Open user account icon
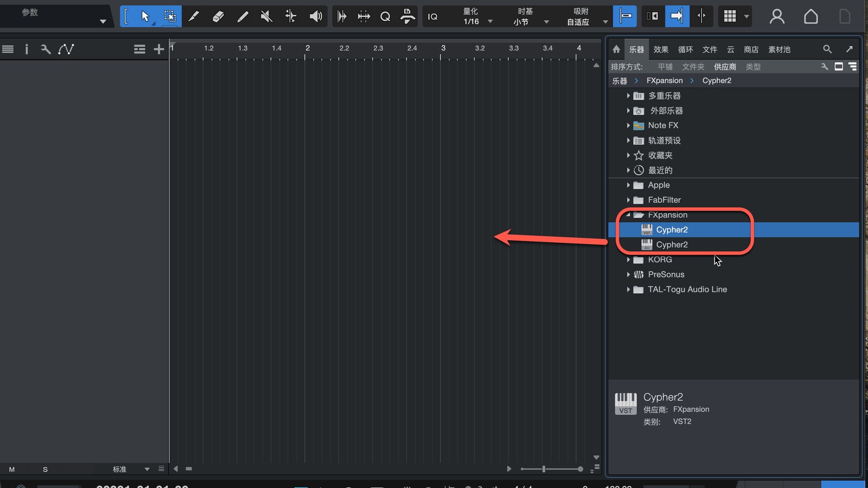The image size is (868, 488). [x=777, y=17]
